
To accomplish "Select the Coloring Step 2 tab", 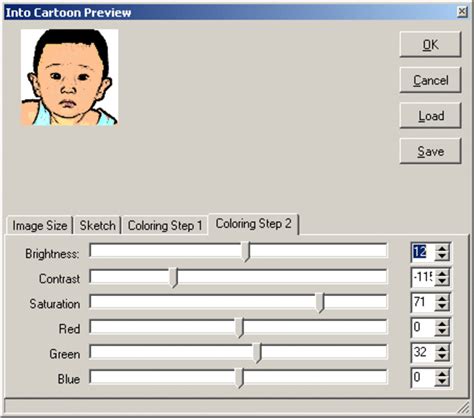I will coord(253,224).
